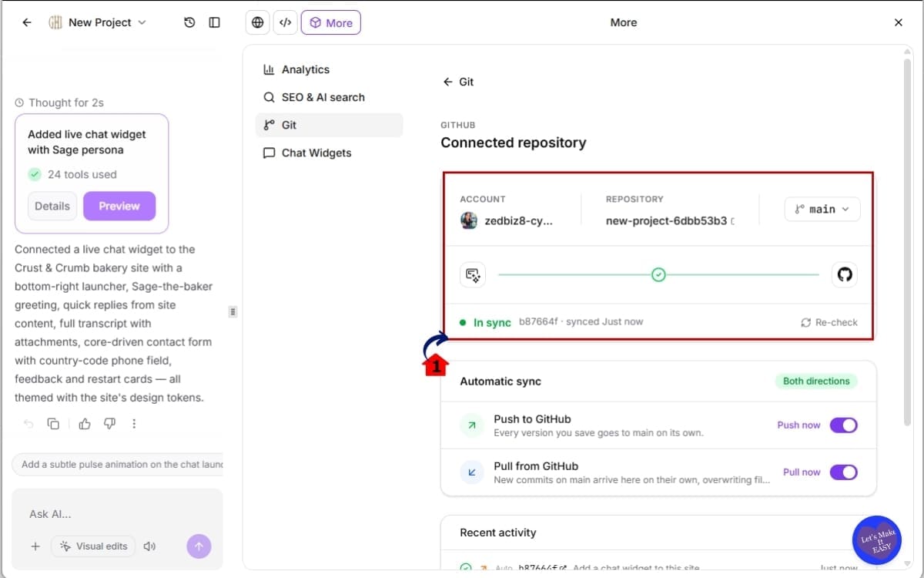
Task: Click the panel resize handle
Action: (233, 311)
